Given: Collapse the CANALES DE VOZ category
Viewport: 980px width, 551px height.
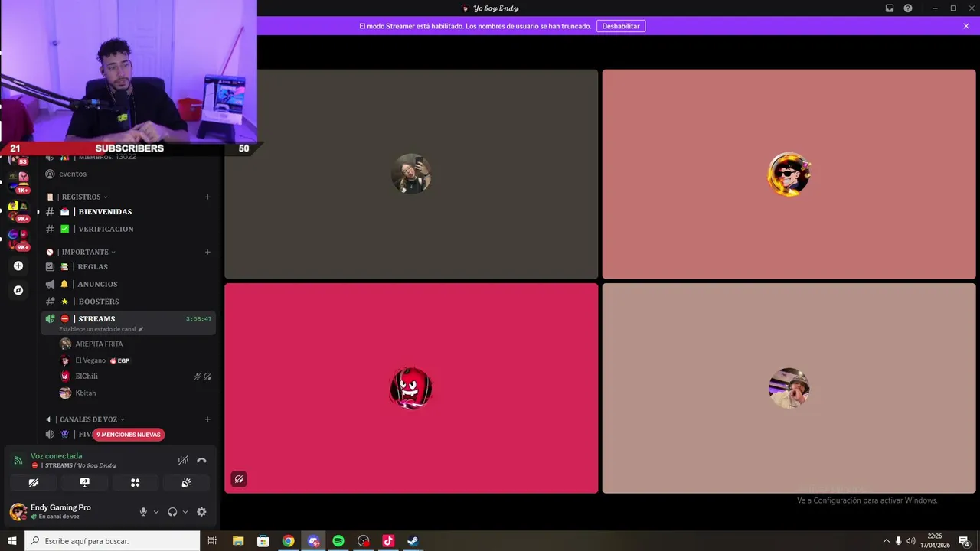Looking at the screenshot, I should [x=88, y=419].
